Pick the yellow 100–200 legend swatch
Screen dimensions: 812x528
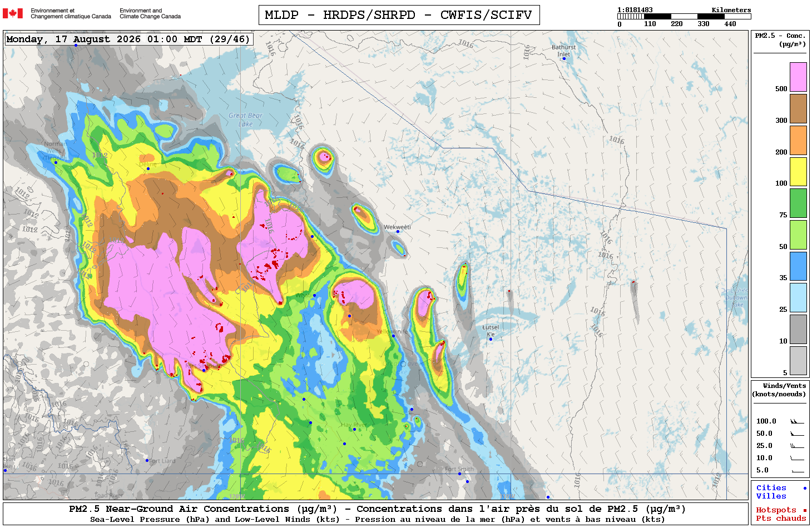point(798,172)
